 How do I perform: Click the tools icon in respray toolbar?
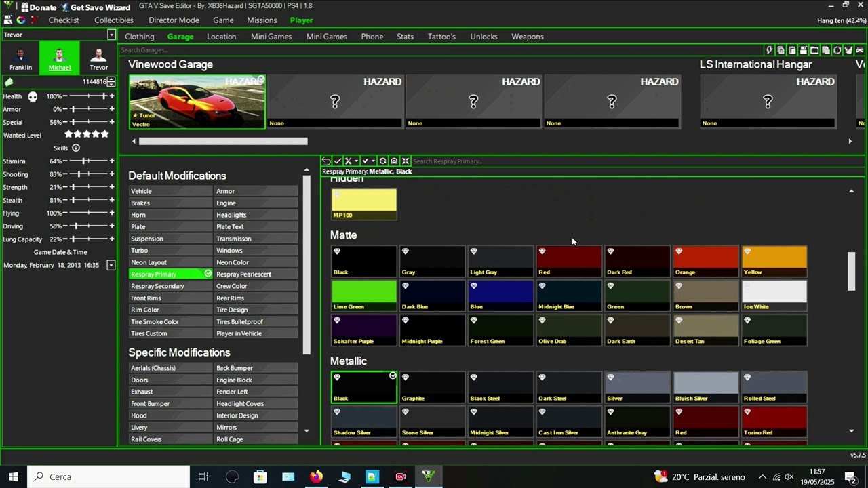(349, 161)
